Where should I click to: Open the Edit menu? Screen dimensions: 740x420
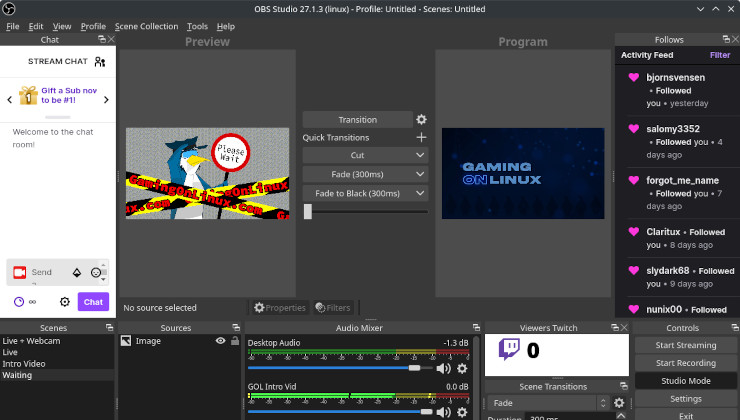click(x=36, y=26)
